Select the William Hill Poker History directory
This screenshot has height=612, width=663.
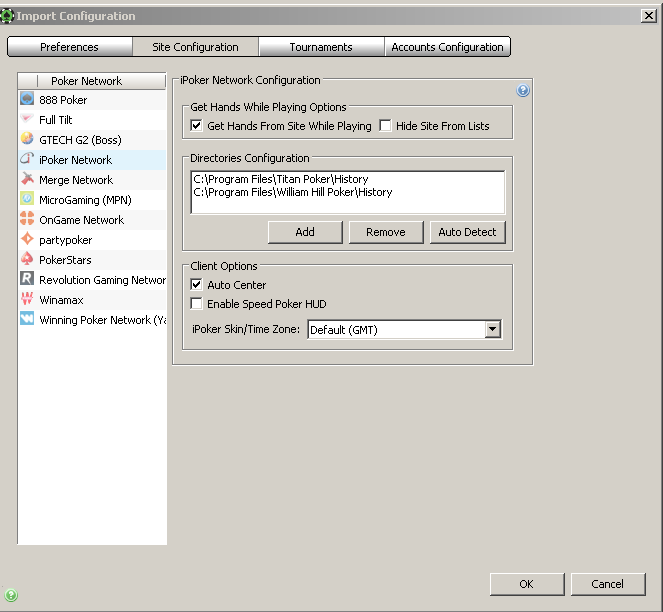tap(293, 192)
